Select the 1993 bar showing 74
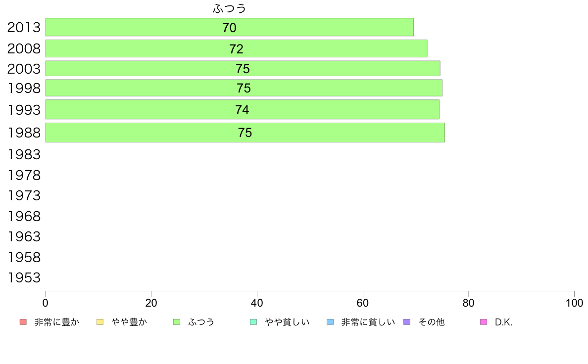This screenshot has width=588, height=364. click(x=242, y=109)
